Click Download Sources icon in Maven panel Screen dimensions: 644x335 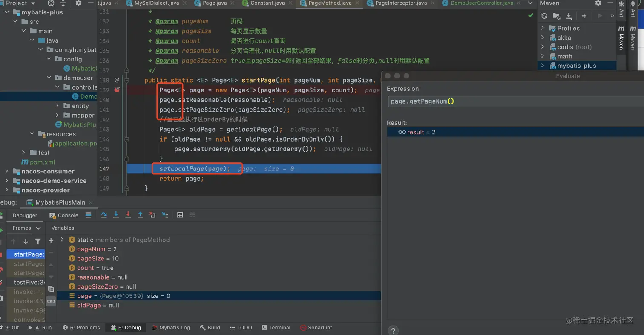pos(569,16)
